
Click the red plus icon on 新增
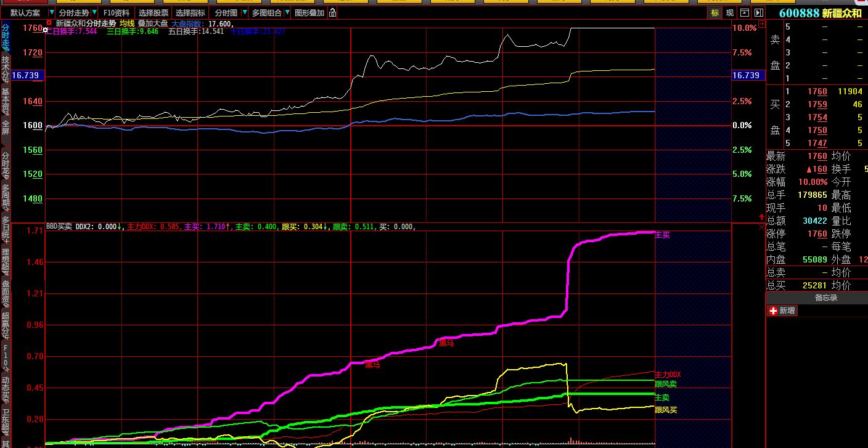click(x=774, y=311)
